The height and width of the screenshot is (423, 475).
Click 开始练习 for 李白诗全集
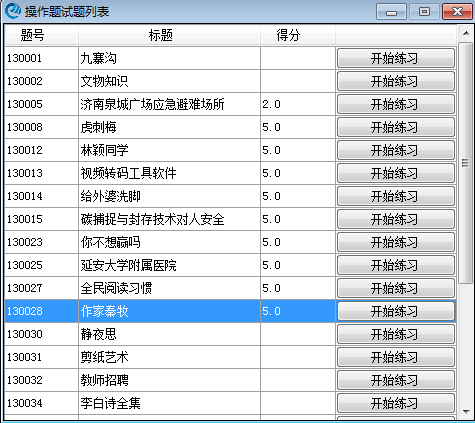(396, 403)
